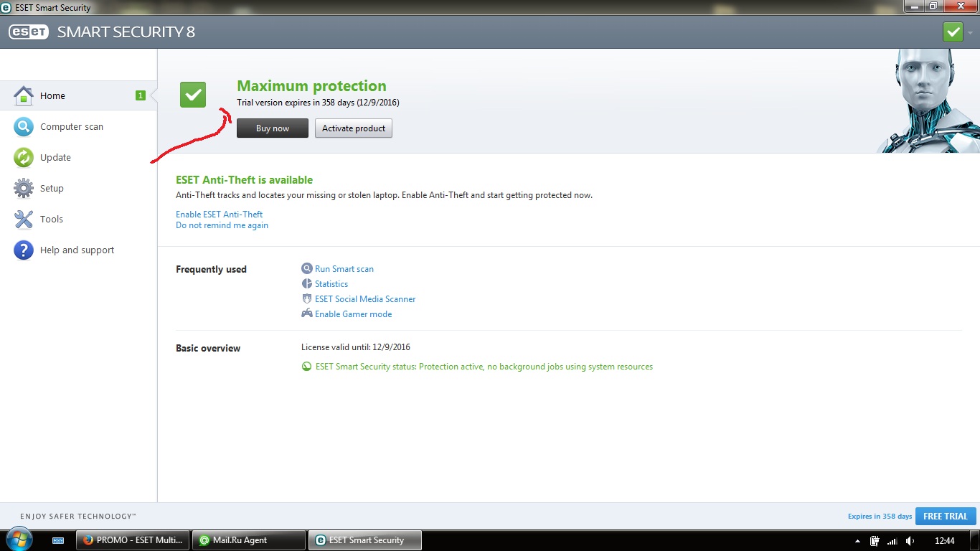The image size is (980, 551).
Task: Open the taskbar clock showing 12:44
Action: (945, 540)
